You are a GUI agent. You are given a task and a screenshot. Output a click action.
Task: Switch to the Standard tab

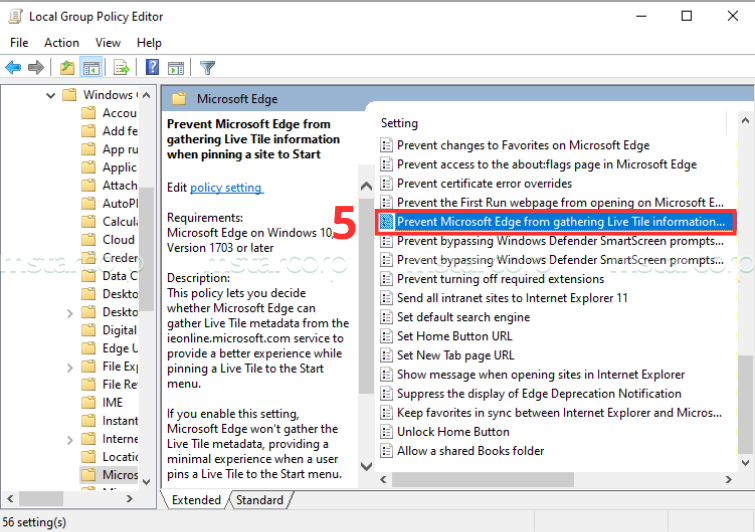[x=260, y=500]
